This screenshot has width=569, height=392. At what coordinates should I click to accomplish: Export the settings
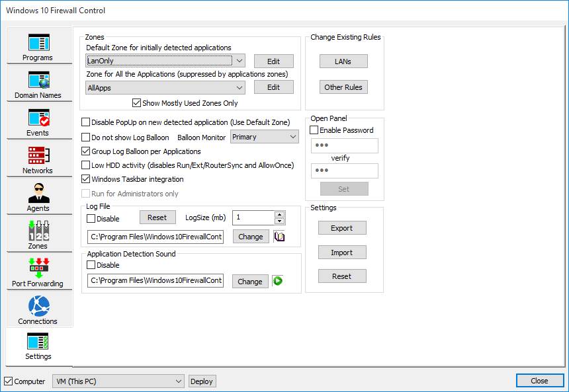(x=342, y=228)
